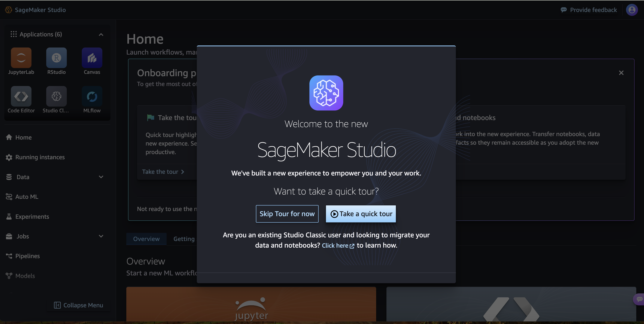Open the MLflow application icon
Viewport: 644px width, 324px height.
(x=92, y=97)
